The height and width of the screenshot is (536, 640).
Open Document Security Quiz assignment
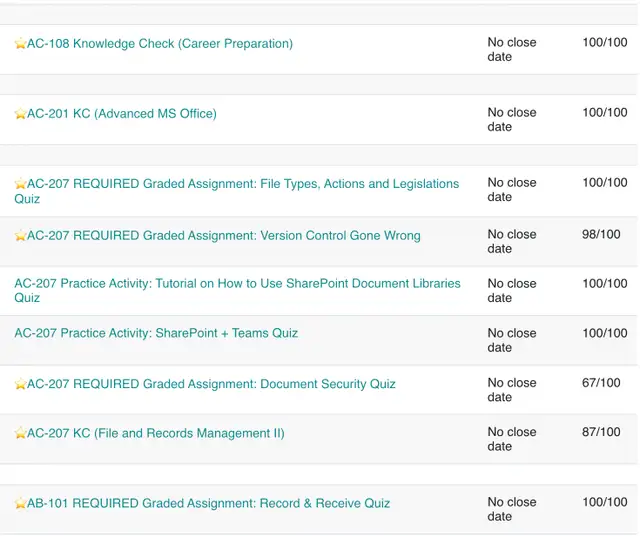[211, 384]
